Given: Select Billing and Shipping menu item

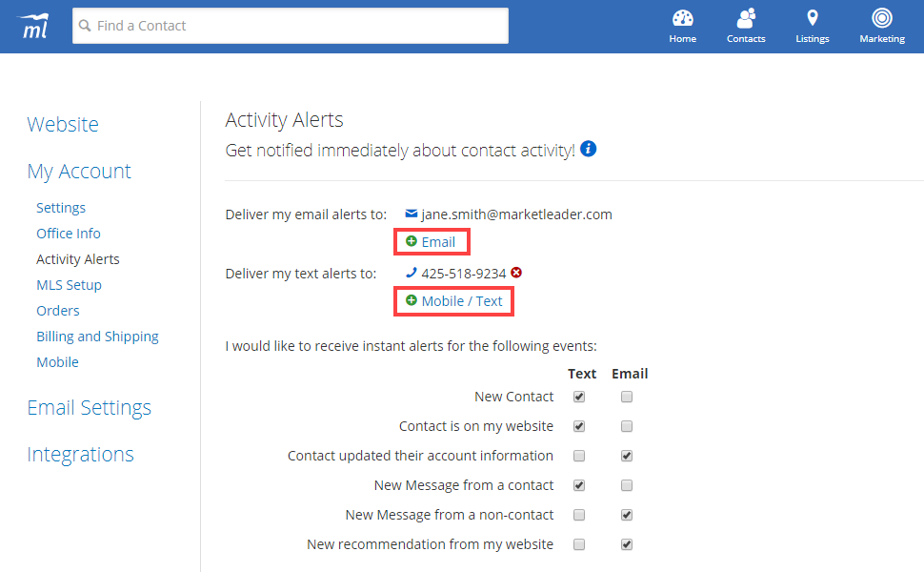Looking at the screenshot, I should click(97, 337).
